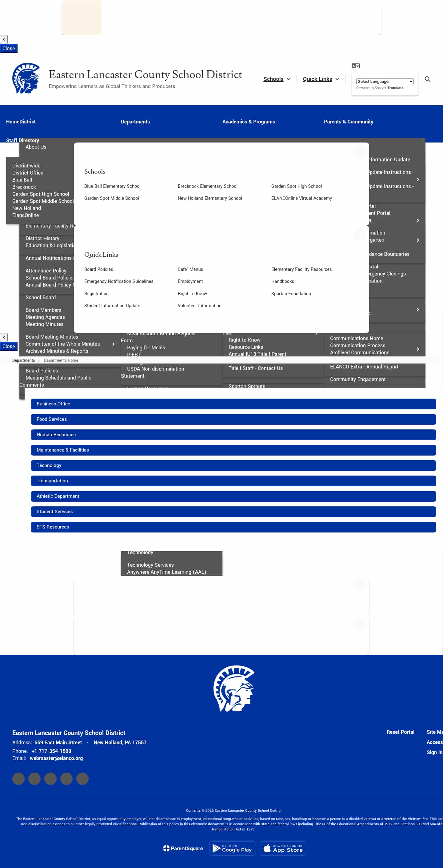Viewport: 443px width, 868px height.
Task: Expand the Archived Communications chevron arrow
Action: (418, 349)
